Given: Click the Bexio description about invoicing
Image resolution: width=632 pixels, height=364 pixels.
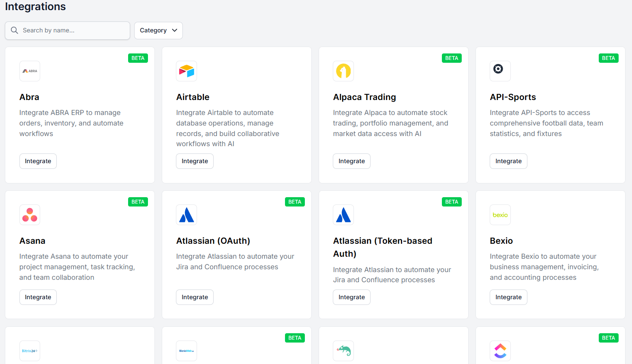Looking at the screenshot, I should (x=544, y=267).
